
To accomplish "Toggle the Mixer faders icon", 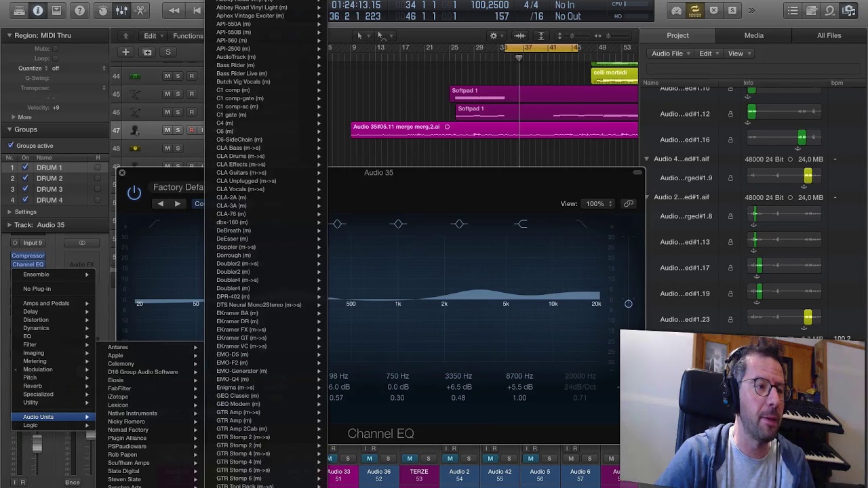I will coord(122,10).
